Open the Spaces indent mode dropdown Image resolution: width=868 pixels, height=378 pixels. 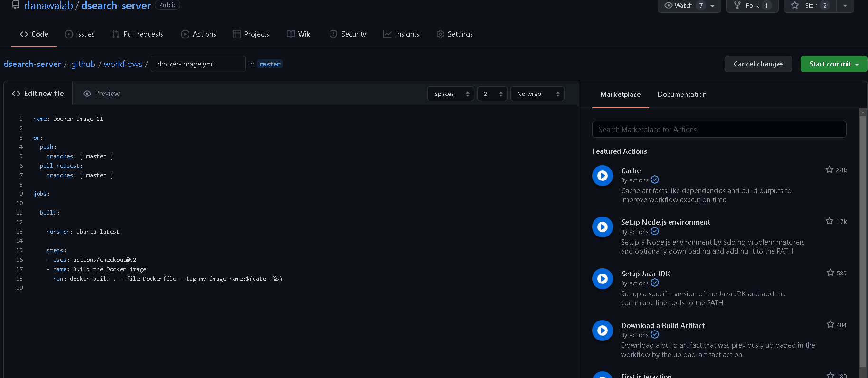point(451,94)
